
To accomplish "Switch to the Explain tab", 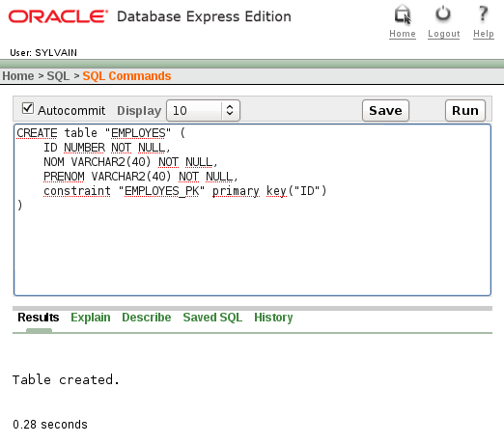I will [x=91, y=318].
